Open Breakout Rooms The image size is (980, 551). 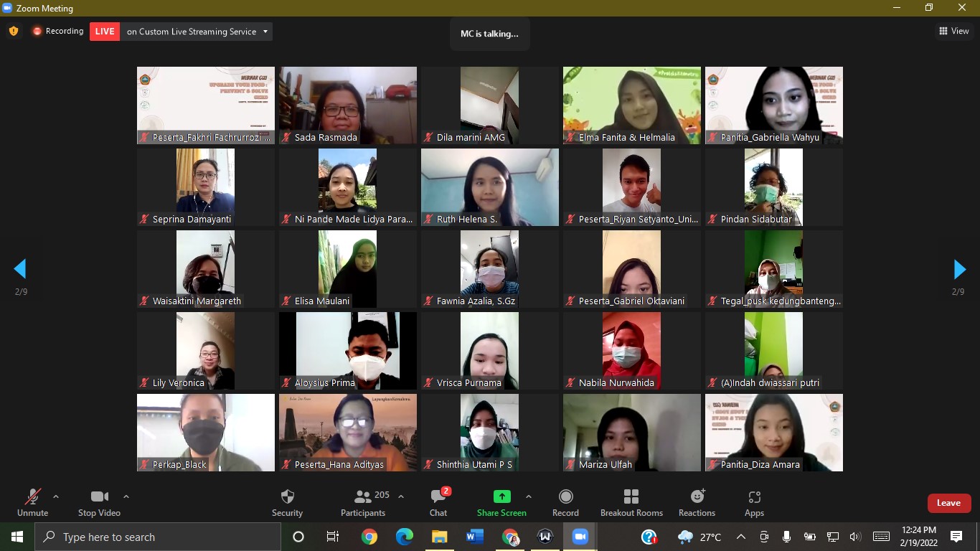[x=631, y=502]
